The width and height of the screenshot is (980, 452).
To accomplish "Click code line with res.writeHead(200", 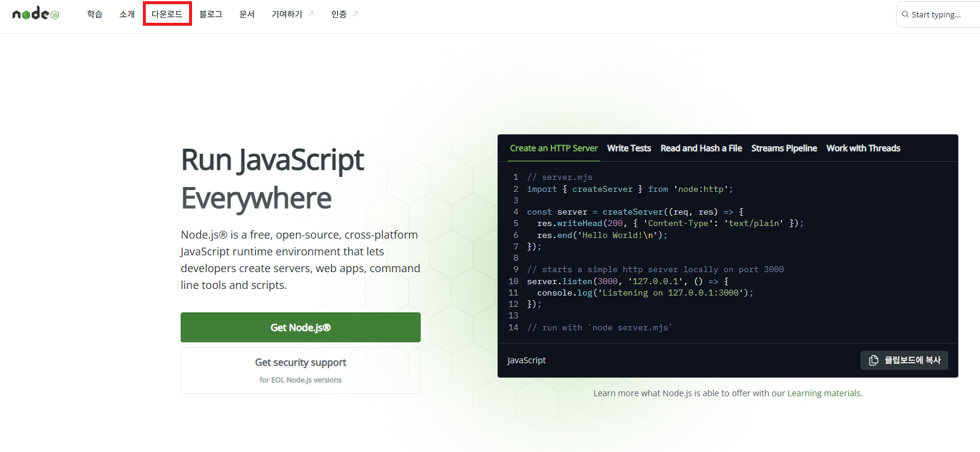I will [x=670, y=223].
